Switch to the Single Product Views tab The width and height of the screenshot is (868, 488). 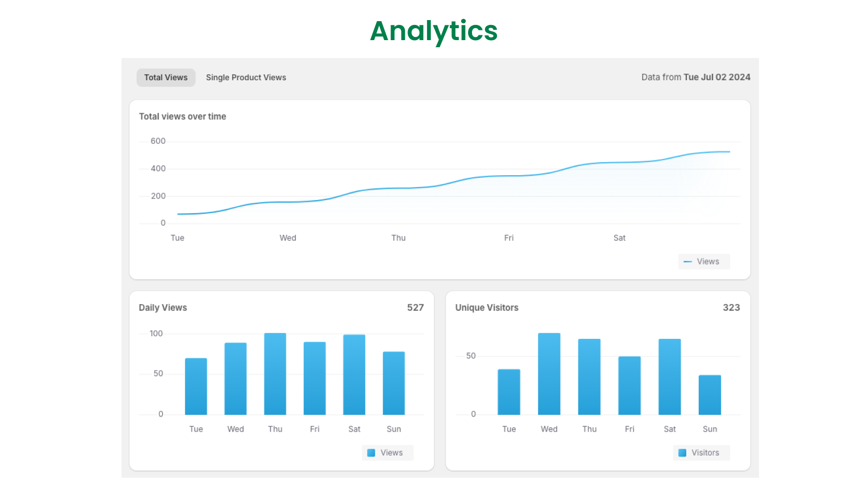(246, 77)
